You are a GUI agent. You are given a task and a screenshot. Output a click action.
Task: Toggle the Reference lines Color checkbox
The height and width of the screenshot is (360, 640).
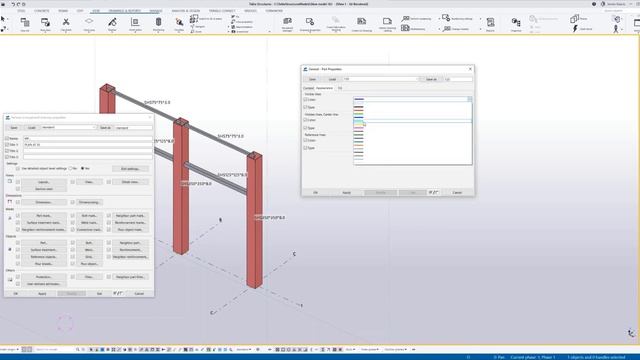pyautogui.click(x=305, y=140)
